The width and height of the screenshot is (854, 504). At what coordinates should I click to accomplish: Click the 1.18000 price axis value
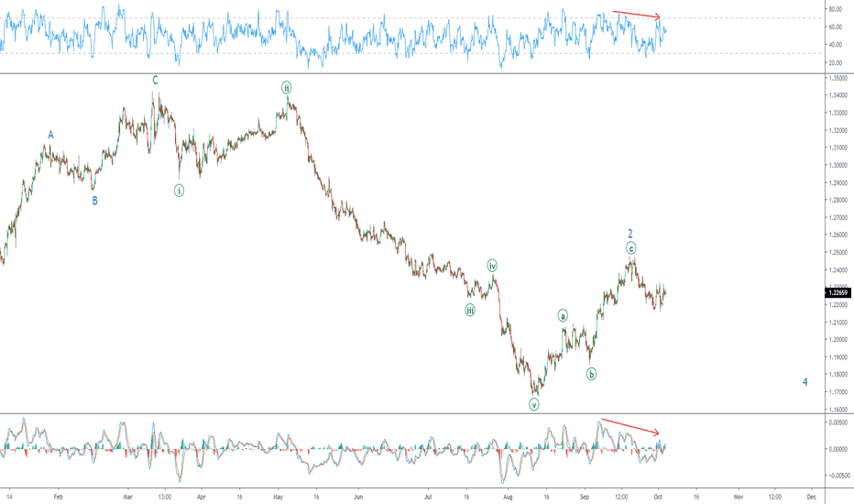pos(838,374)
